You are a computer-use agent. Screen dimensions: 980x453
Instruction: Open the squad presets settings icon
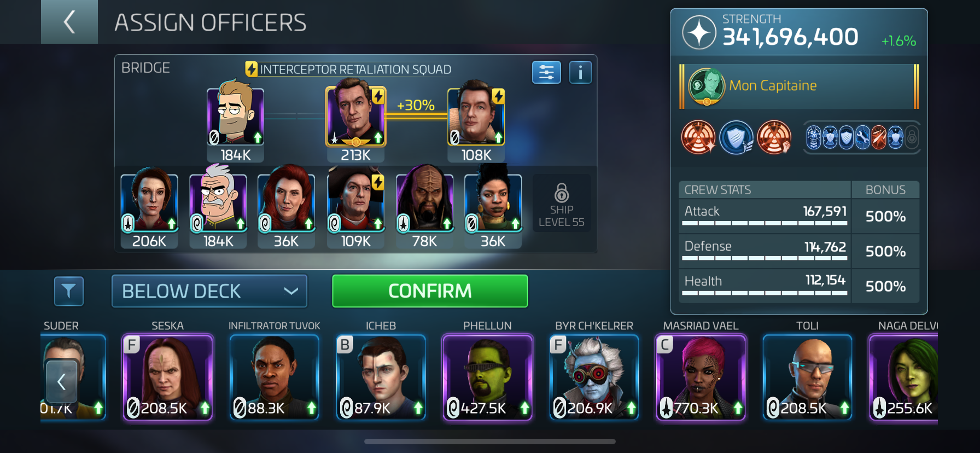coord(546,72)
